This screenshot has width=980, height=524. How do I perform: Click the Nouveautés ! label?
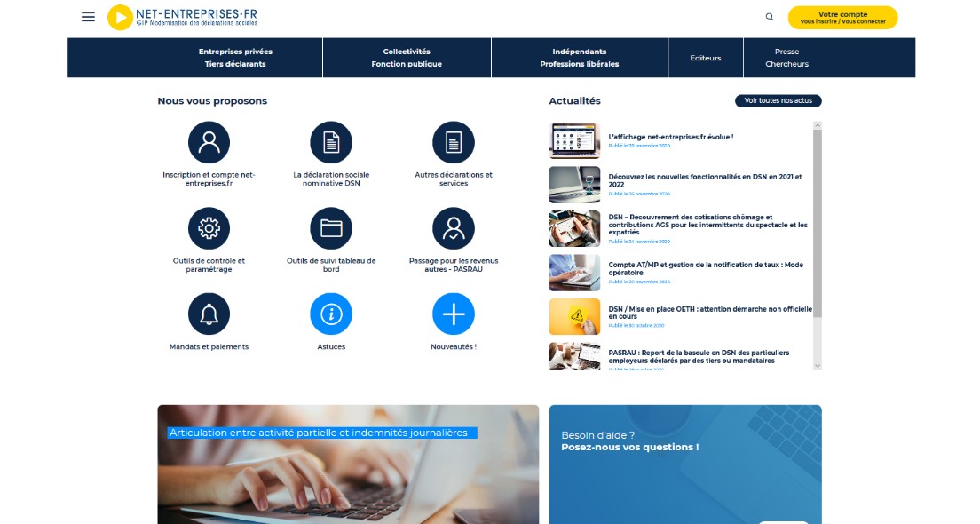[454, 346]
